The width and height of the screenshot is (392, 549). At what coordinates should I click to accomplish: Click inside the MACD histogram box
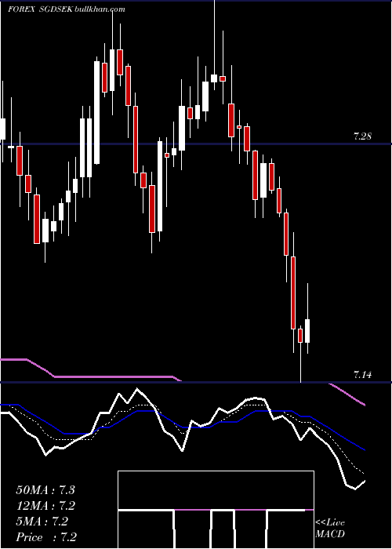point(216,510)
